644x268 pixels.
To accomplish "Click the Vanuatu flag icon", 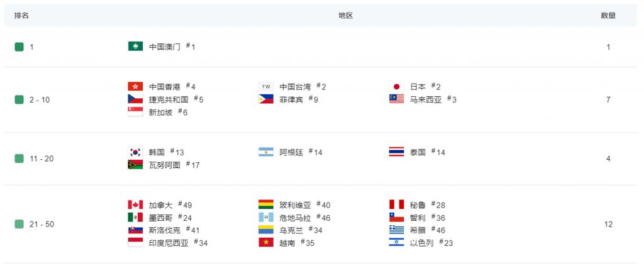I will (135, 165).
